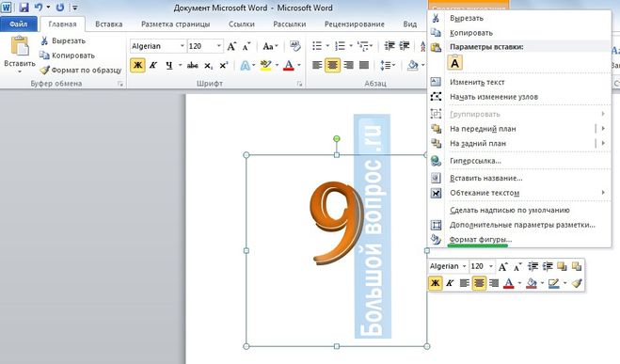Apply yellow text highlight color in ribbon
Viewport: 620px width, 364px height.
265,65
